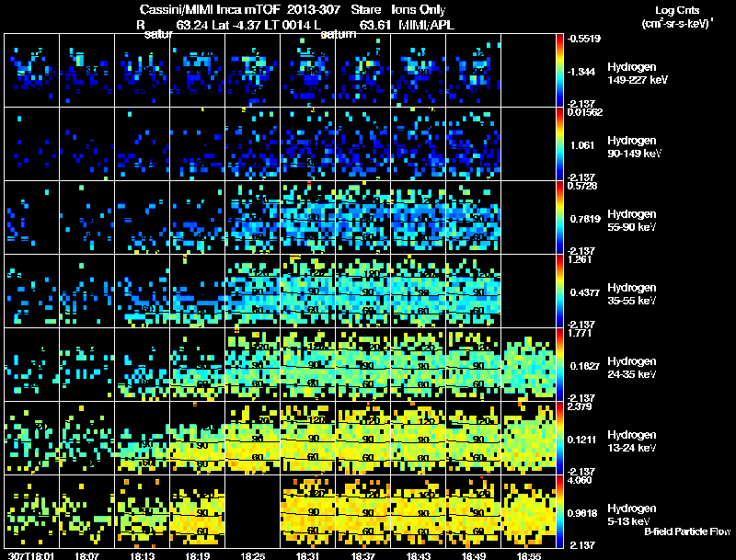
Task: Click the Hydrogen 149-227 keV color scale bar
Action: coord(559,71)
